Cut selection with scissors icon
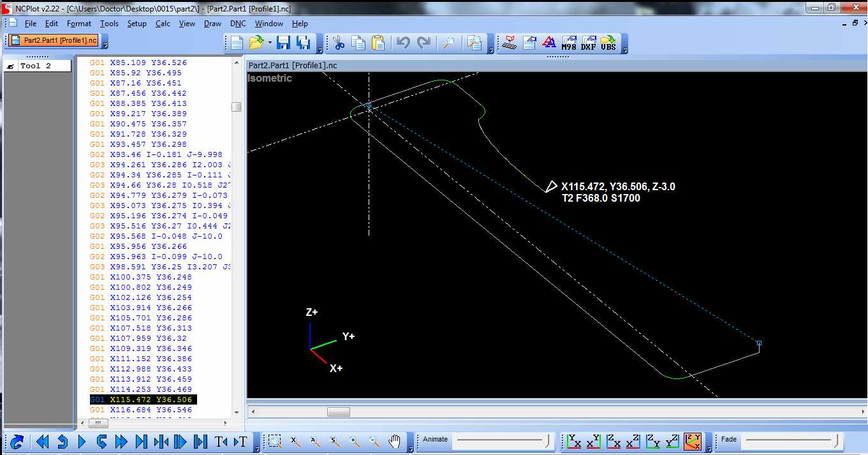Screen dimensions: 868x455 [339, 43]
